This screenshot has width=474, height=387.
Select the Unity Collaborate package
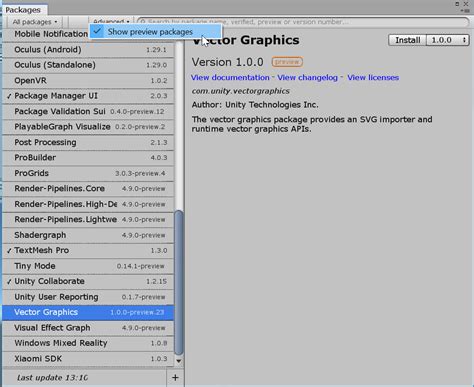click(x=88, y=281)
